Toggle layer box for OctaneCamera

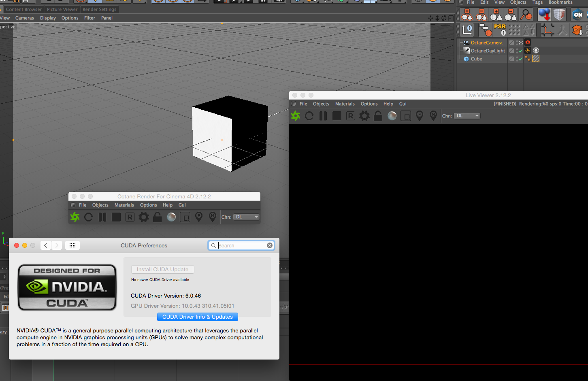point(511,43)
